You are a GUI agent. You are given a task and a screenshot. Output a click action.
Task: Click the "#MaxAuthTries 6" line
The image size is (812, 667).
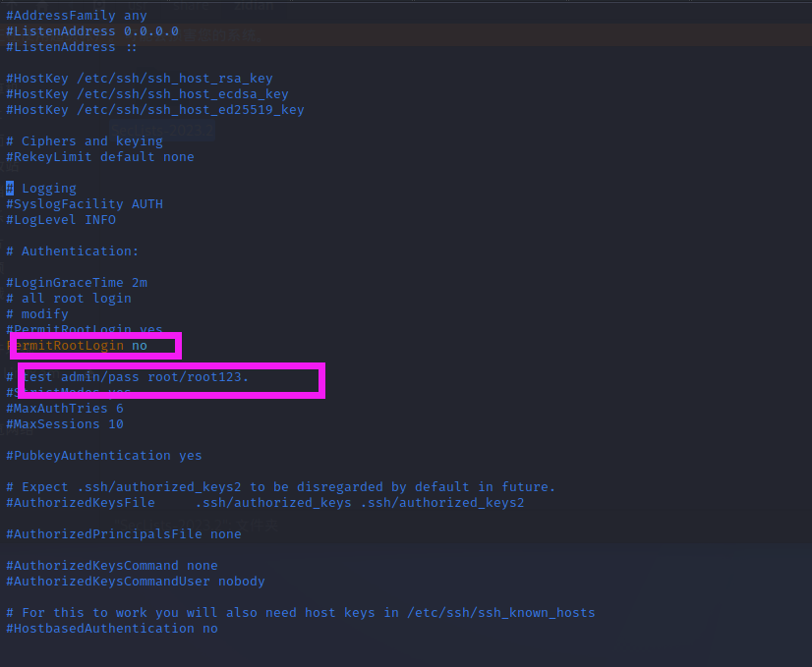[65, 409]
